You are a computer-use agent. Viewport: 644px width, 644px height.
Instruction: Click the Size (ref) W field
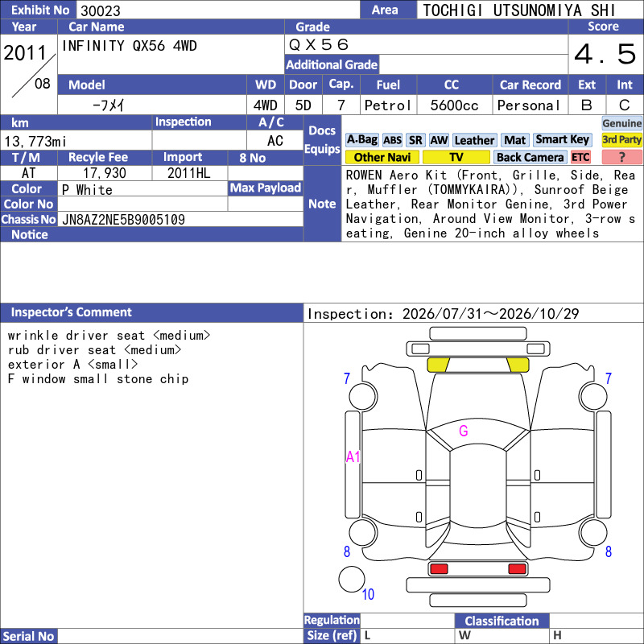coord(502,636)
